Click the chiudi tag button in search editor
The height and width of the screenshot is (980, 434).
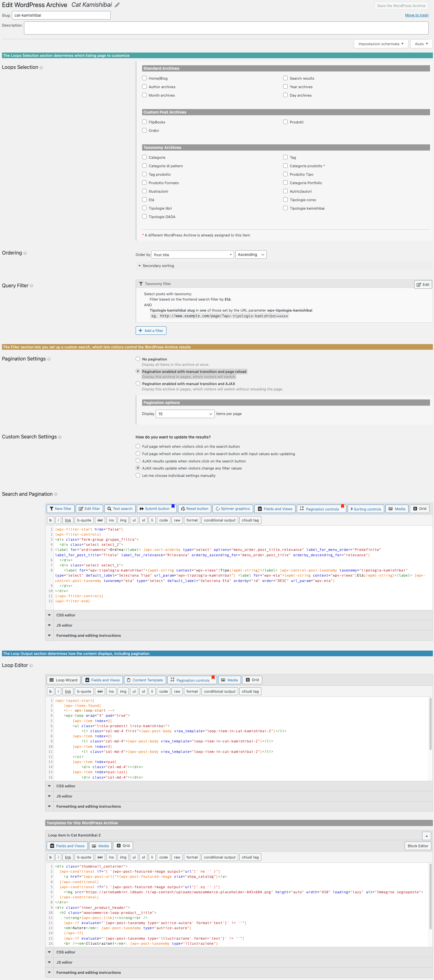pyautogui.click(x=250, y=520)
